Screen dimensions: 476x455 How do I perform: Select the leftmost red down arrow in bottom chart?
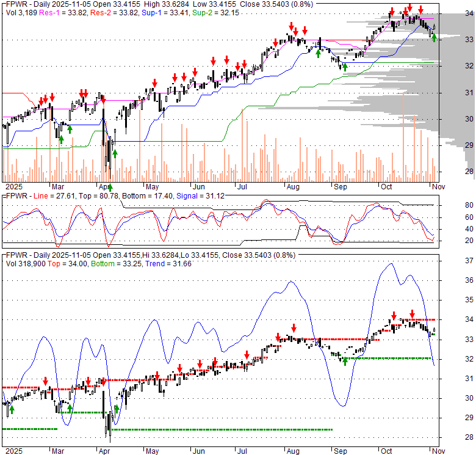pyautogui.click(x=46, y=381)
